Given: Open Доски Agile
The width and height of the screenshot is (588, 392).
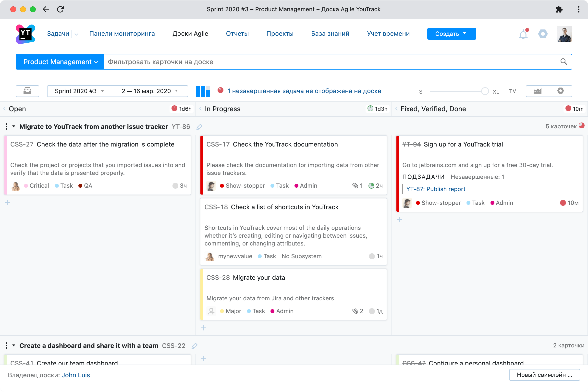Looking at the screenshot, I should tap(190, 34).
